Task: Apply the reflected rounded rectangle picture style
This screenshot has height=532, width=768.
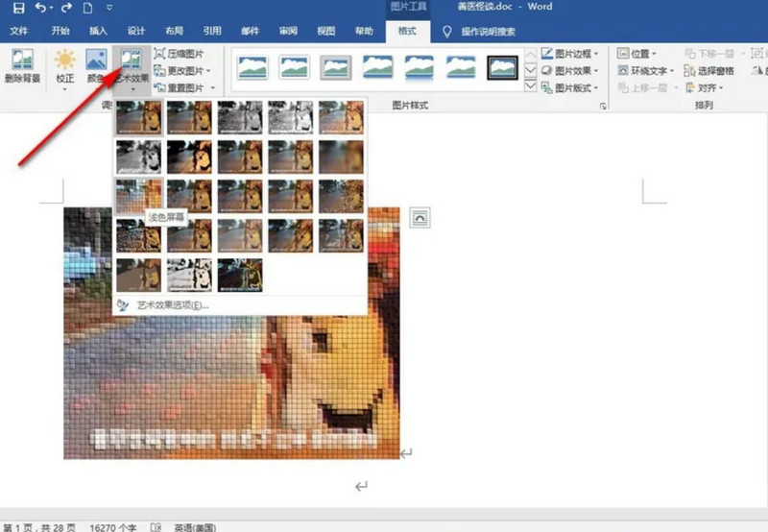Action: pyautogui.click(x=419, y=67)
